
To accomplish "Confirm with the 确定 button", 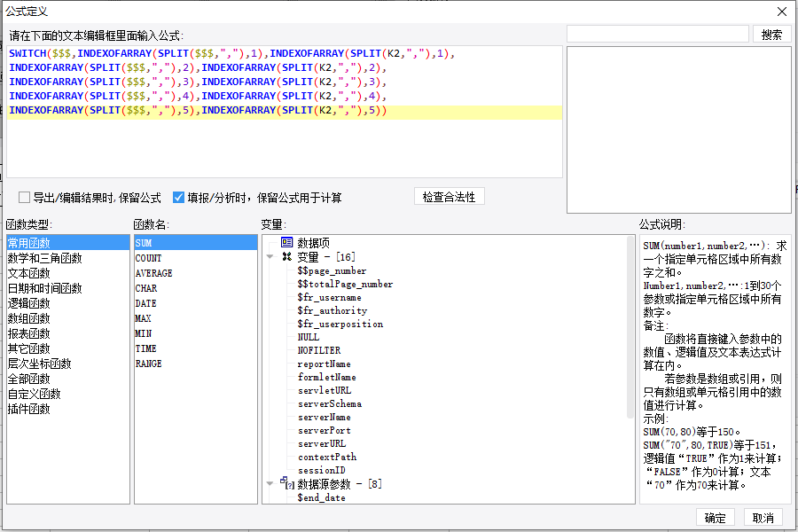I will point(715,518).
